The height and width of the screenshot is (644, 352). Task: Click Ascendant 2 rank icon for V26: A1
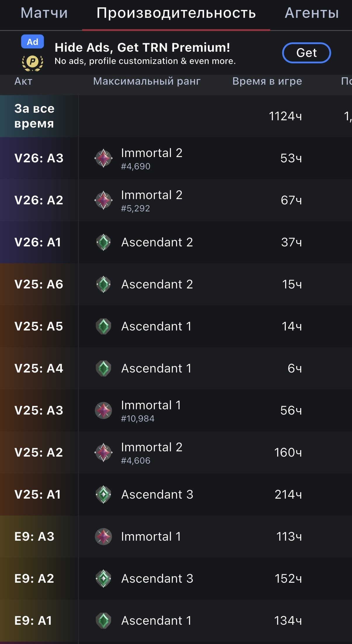(x=103, y=242)
